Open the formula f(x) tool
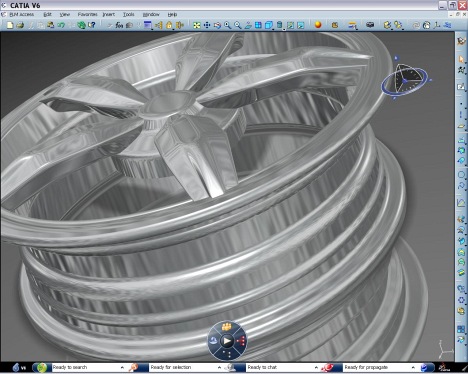The width and height of the screenshot is (468, 374). point(119,25)
